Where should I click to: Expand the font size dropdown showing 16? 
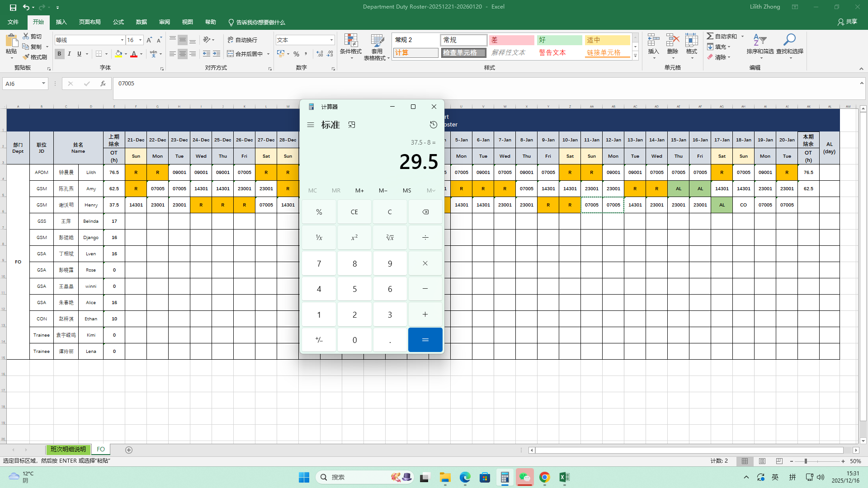[140, 40]
